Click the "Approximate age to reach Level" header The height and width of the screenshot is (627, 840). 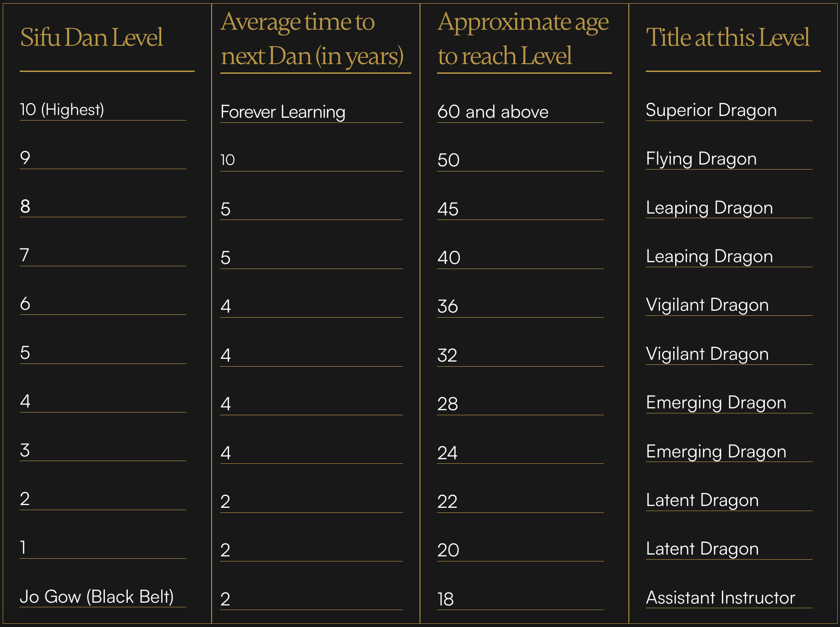pyautogui.click(x=523, y=39)
